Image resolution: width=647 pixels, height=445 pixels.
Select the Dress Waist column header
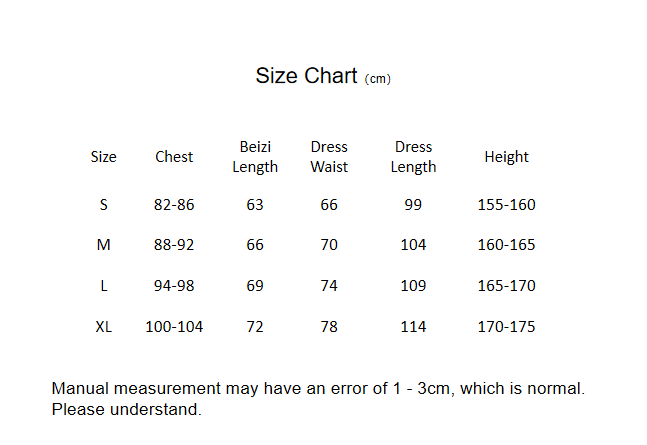(329, 157)
